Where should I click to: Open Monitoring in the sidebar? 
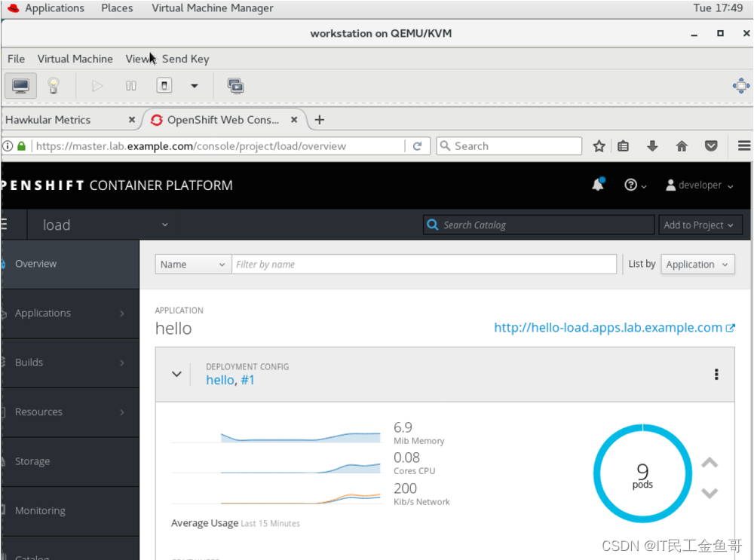[x=69, y=511]
